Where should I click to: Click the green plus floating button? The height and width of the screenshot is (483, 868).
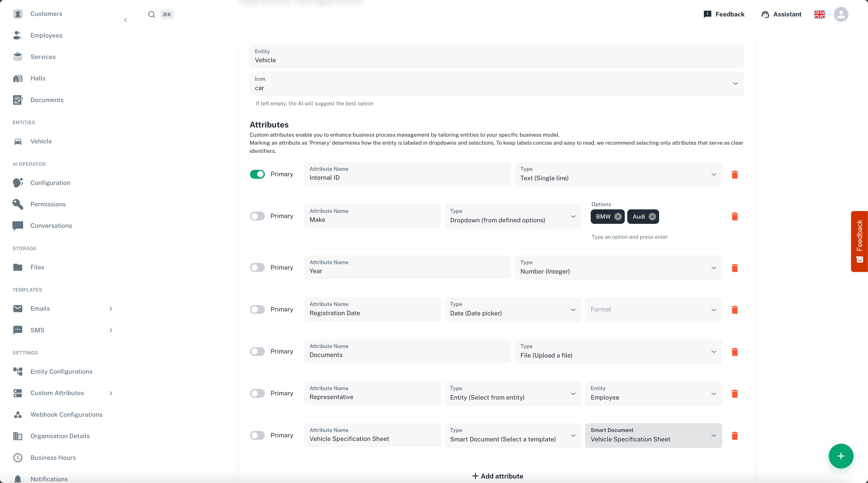(841, 456)
